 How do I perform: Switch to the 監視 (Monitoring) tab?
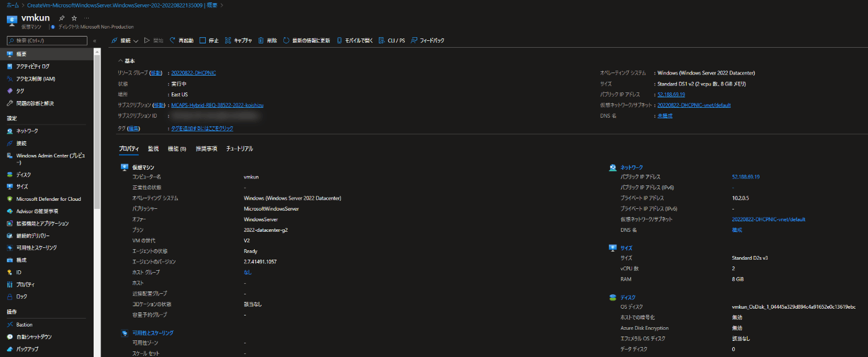(153, 149)
